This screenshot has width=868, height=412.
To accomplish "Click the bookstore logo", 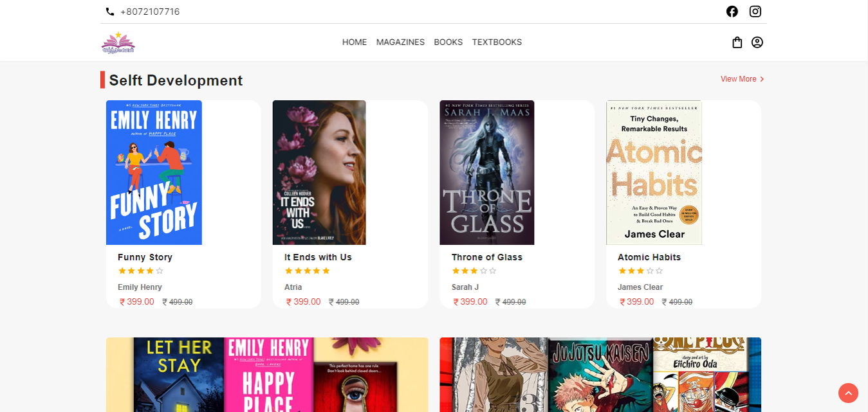I will pyautogui.click(x=118, y=42).
